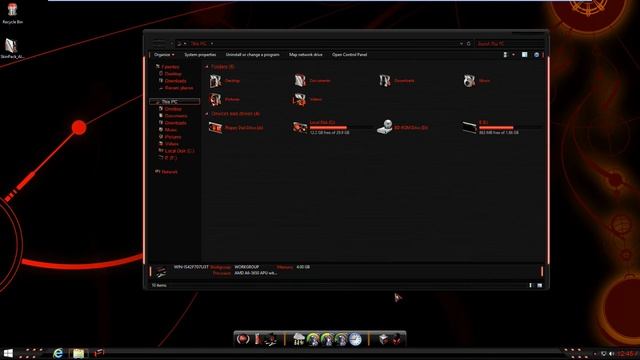Screen dimensions: 640x360
Task: Click Uninstall or change a program
Action: 253,55
